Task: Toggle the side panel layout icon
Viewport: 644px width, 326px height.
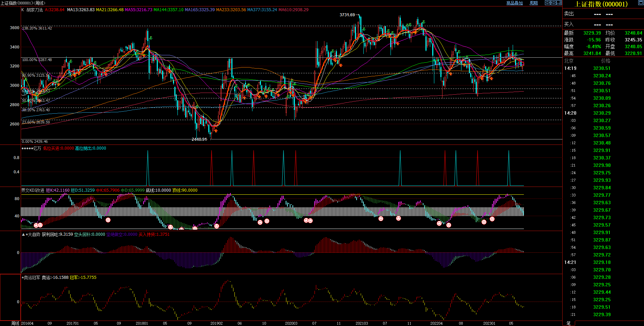Action: 559,3
